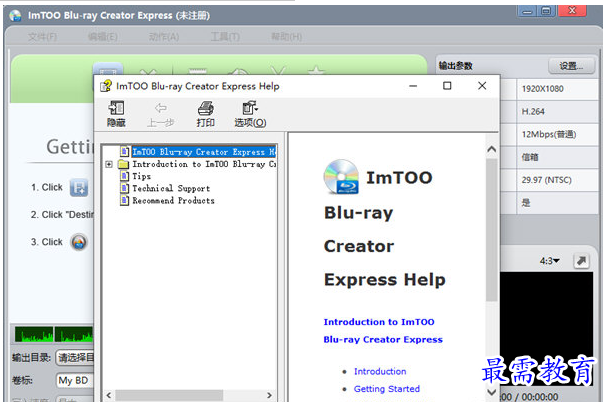Select the Technical Support topic

tap(171, 188)
